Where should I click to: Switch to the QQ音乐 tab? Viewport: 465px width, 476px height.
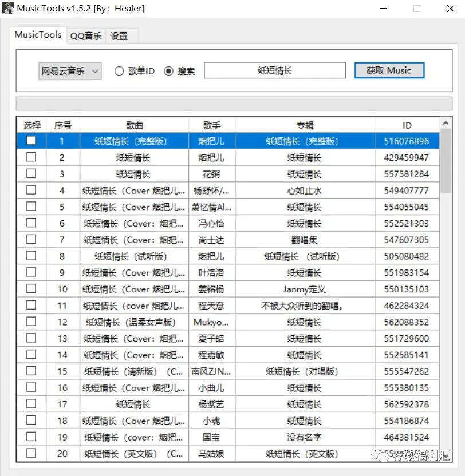click(x=86, y=36)
